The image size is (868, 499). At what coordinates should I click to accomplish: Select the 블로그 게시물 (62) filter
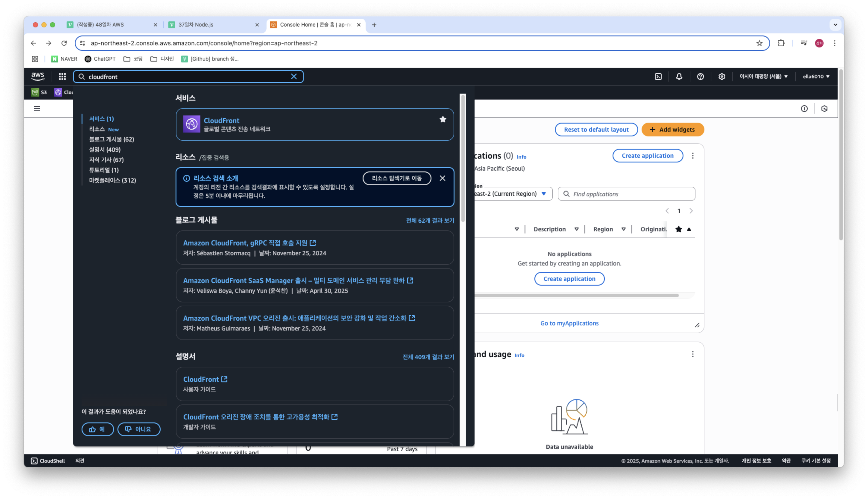pos(111,139)
